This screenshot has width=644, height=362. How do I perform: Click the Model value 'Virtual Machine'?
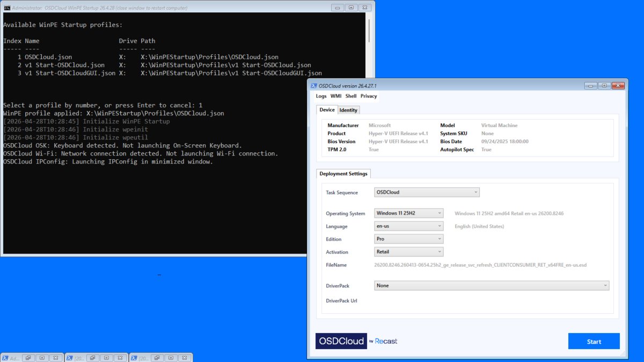(499, 125)
